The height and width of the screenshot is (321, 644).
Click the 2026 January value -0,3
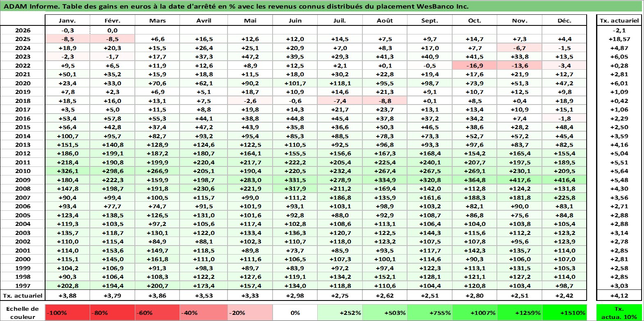(67, 30)
